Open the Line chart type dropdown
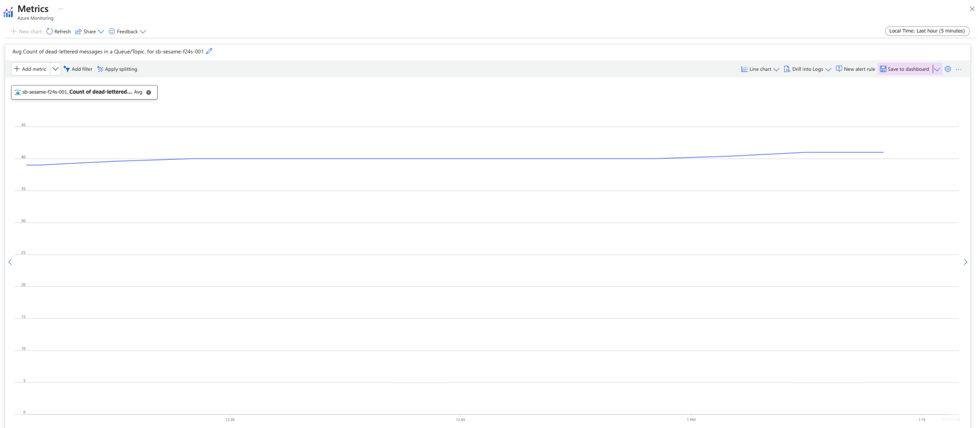Viewport: 980px width, 428px height. click(776, 69)
